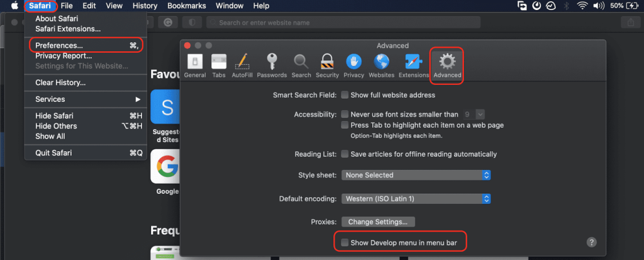Screen dimensions: 644x260
Task: Click the Wi-Fi status icon
Action: click(x=582, y=5)
